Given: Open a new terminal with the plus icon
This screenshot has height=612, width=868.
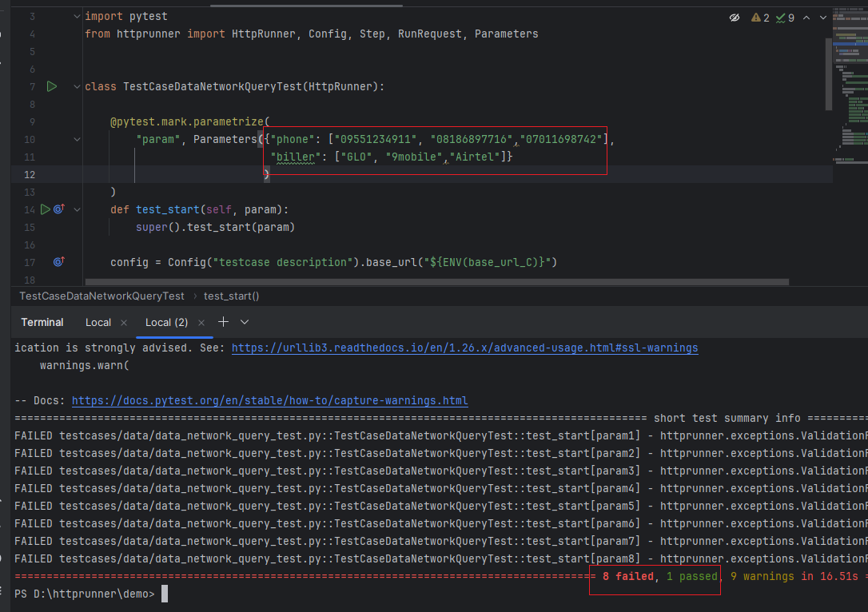Looking at the screenshot, I should (223, 322).
